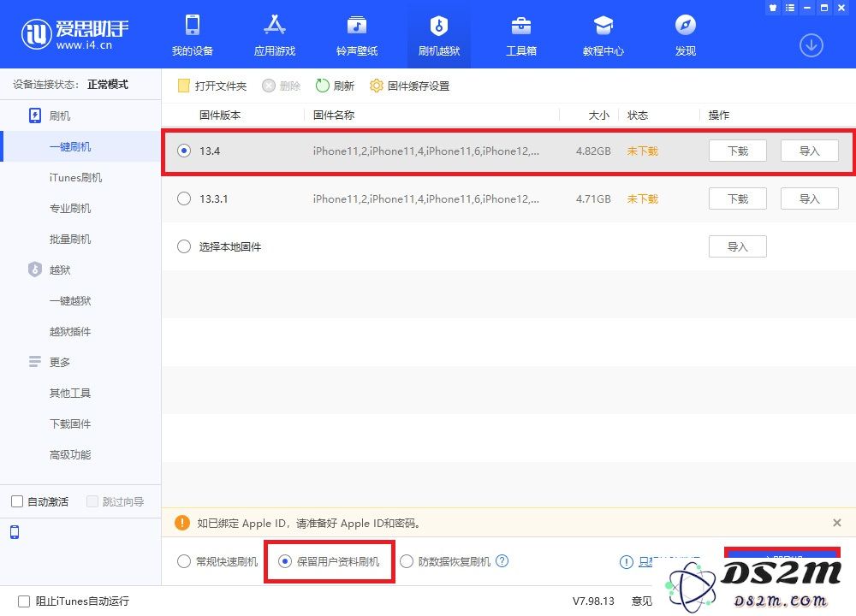Open the 教程中心 tutorial section
The width and height of the screenshot is (856, 616).
[x=603, y=35]
